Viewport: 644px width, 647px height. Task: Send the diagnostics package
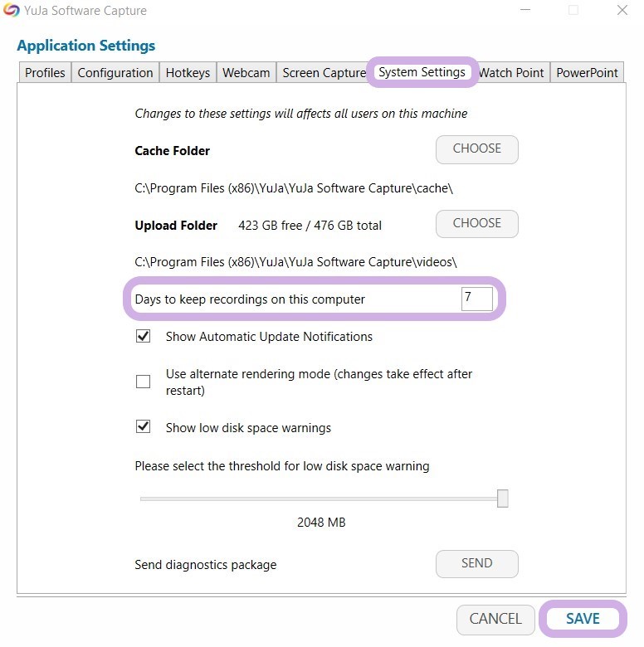pos(476,564)
